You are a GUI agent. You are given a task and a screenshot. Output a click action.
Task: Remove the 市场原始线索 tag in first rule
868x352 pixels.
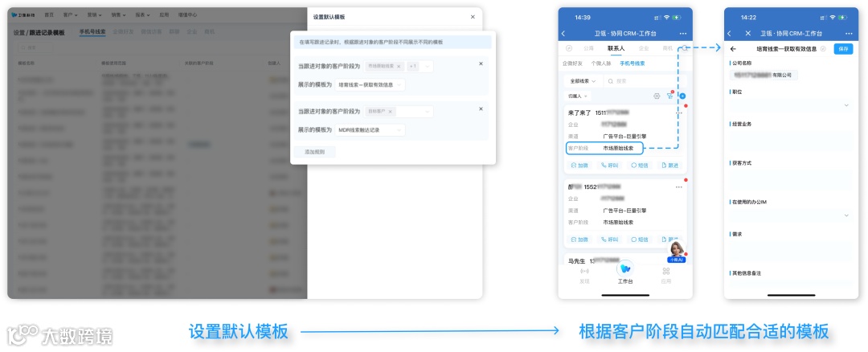point(399,67)
